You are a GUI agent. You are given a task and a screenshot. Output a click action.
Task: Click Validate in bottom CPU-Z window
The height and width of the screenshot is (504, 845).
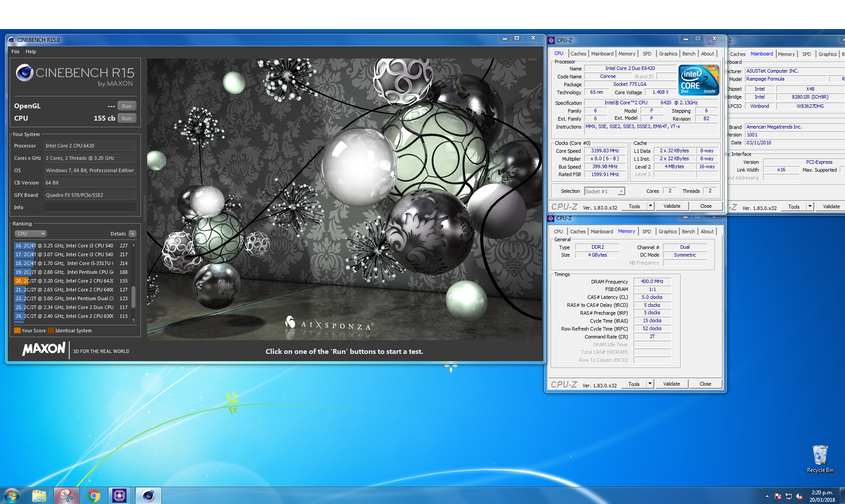[671, 384]
